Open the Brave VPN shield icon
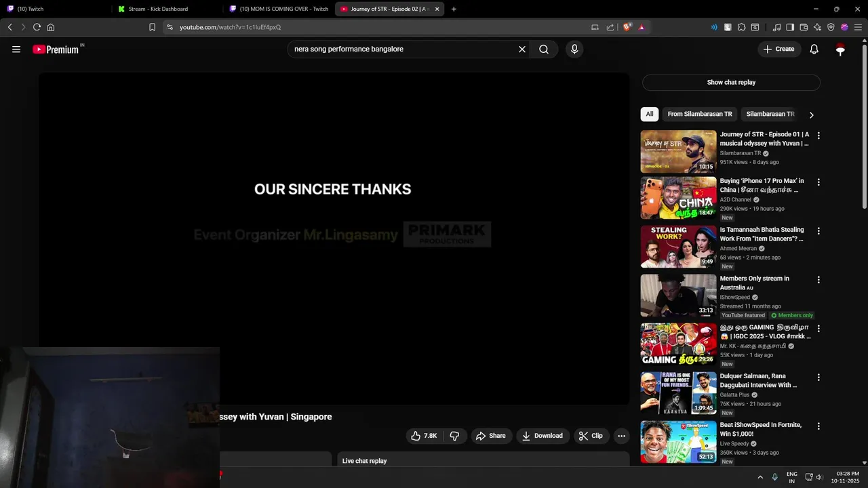 831,27
